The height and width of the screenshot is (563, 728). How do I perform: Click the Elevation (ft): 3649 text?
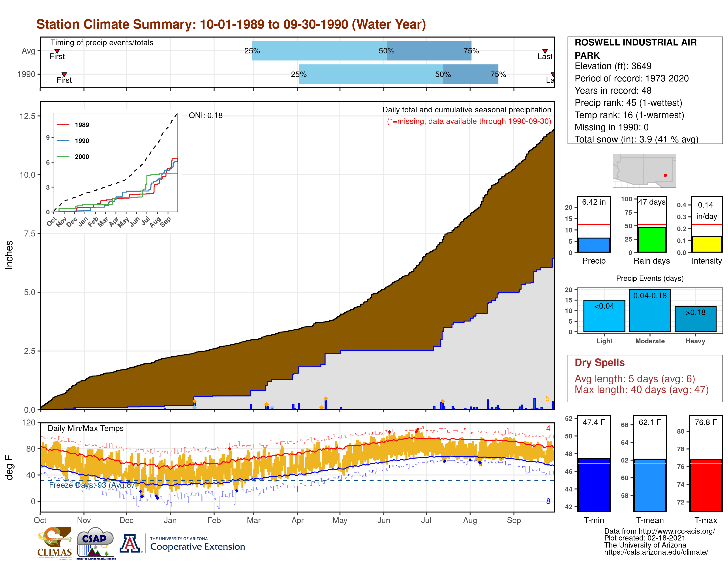613,66
